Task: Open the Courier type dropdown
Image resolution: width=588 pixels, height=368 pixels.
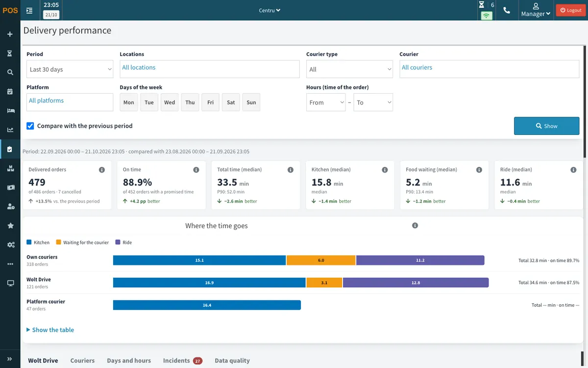Action: point(349,69)
